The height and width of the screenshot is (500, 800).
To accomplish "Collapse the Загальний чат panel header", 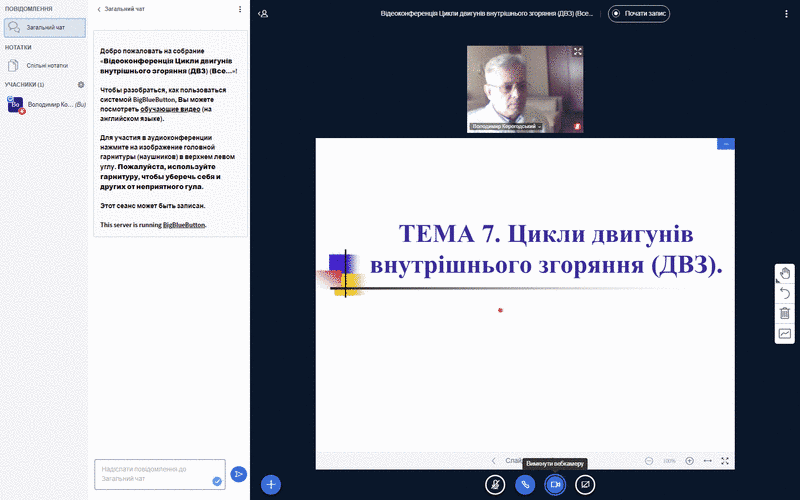I will [118, 9].
